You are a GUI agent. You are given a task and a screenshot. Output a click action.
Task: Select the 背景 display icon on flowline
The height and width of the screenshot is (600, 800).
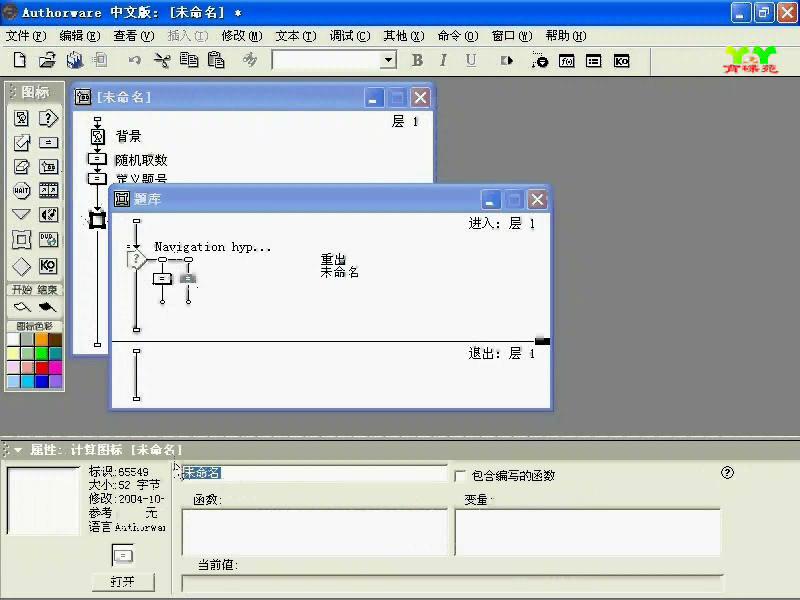[x=97, y=136]
